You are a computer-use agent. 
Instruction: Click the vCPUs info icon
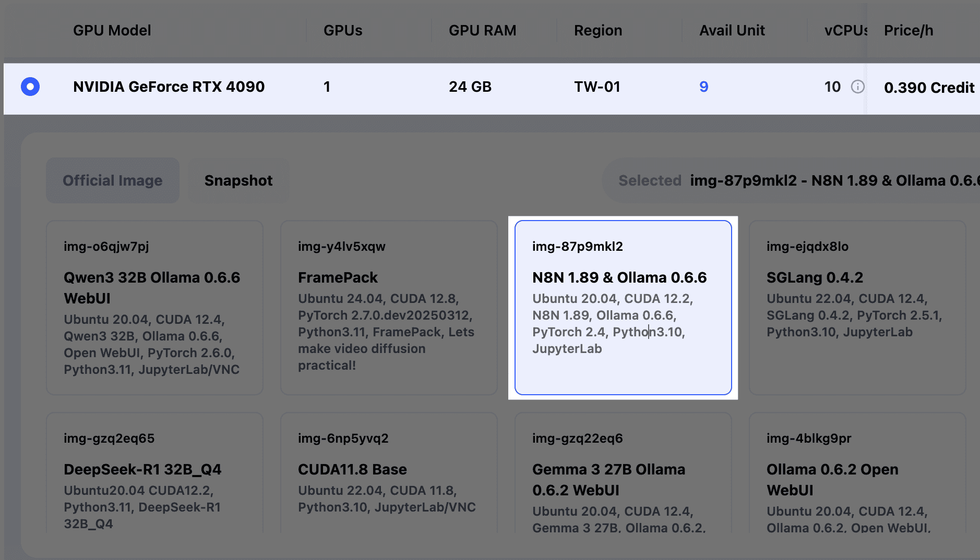pos(857,87)
